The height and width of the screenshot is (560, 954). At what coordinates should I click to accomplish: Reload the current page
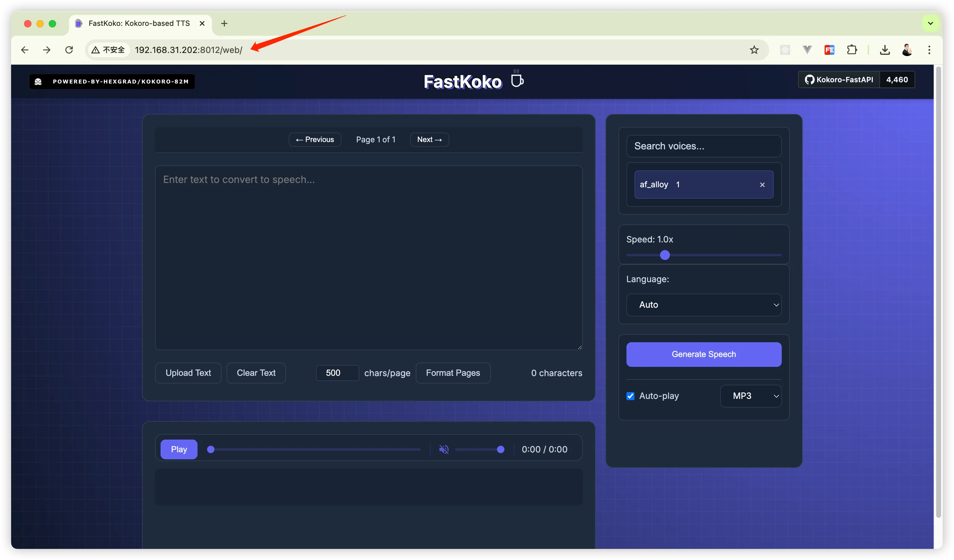coord(69,50)
